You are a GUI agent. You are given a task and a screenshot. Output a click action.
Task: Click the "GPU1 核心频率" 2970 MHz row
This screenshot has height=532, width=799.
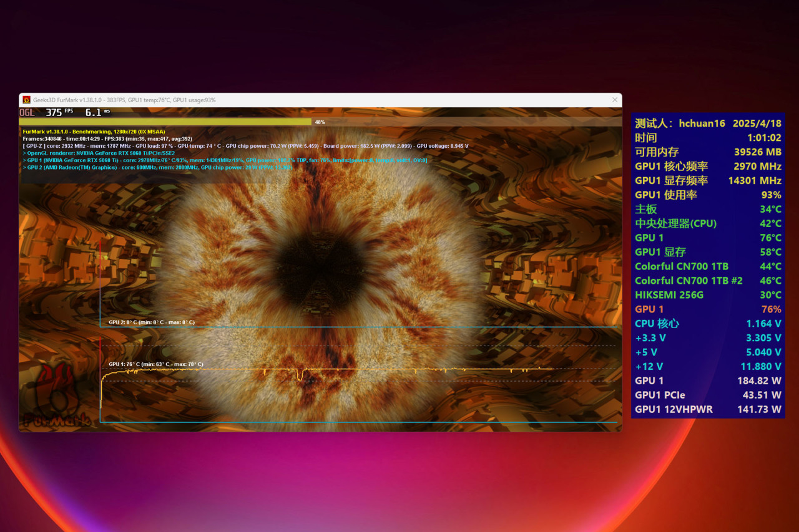click(708, 167)
